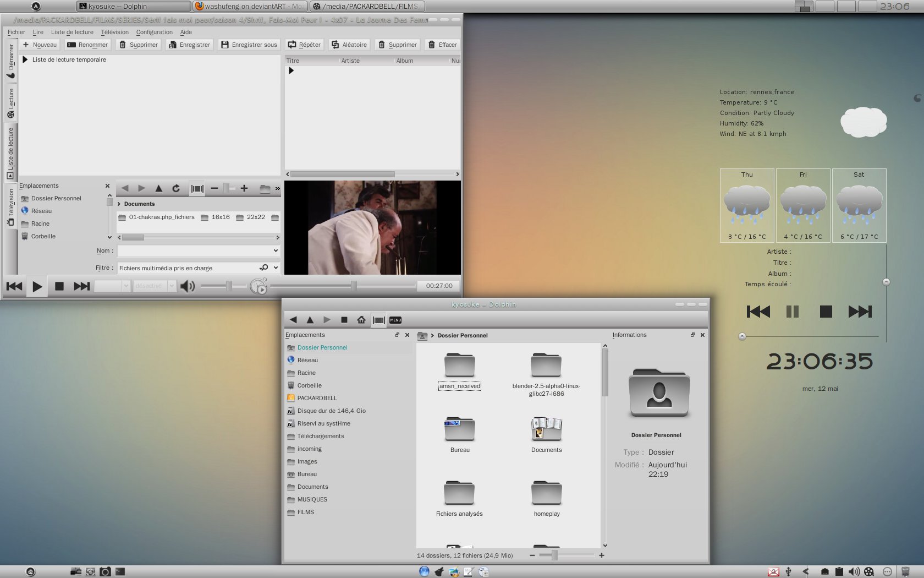The width and height of the screenshot is (924, 578).
Task: Click the Dolphin home icon
Action: pyautogui.click(x=361, y=320)
